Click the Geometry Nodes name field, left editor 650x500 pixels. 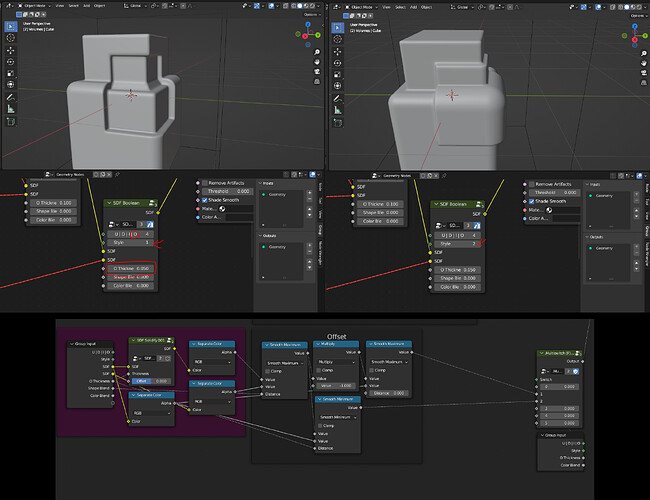pos(73,175)
